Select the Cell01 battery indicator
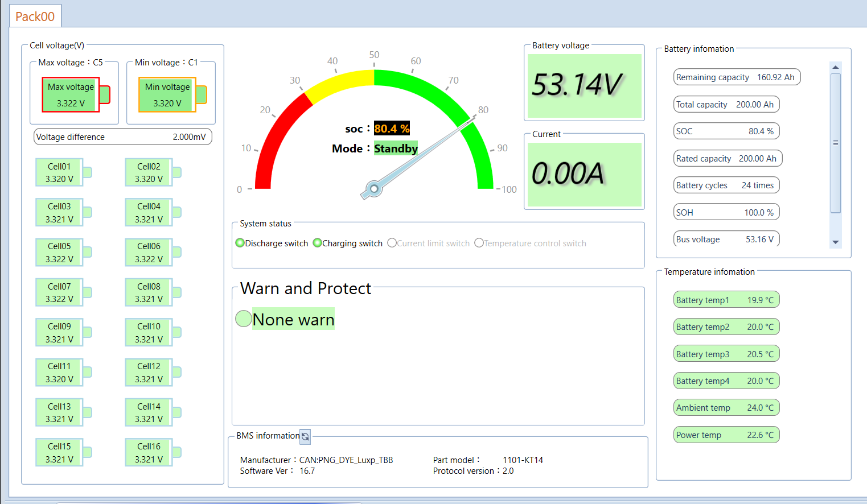867x504 pixels. tap(63, 172)
